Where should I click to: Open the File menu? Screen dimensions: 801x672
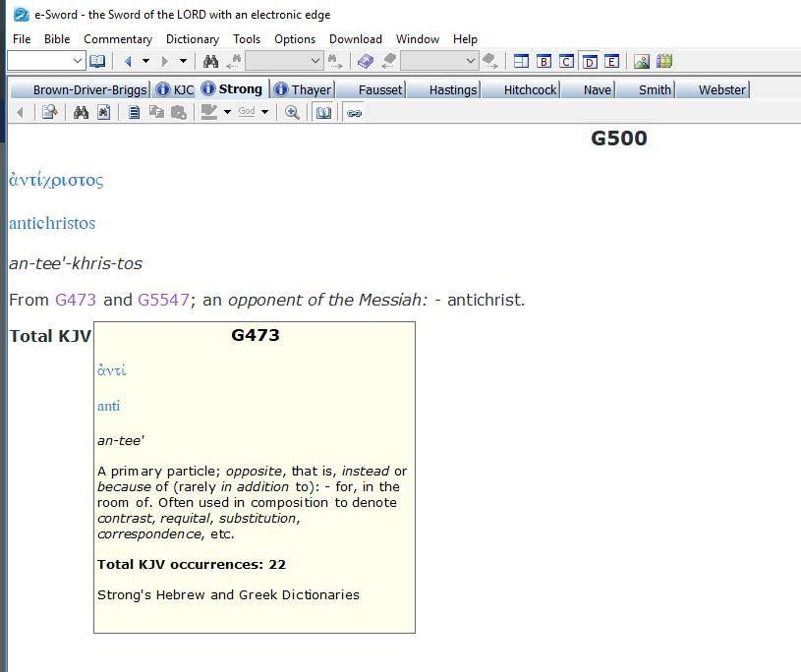(x=22, y=39)
